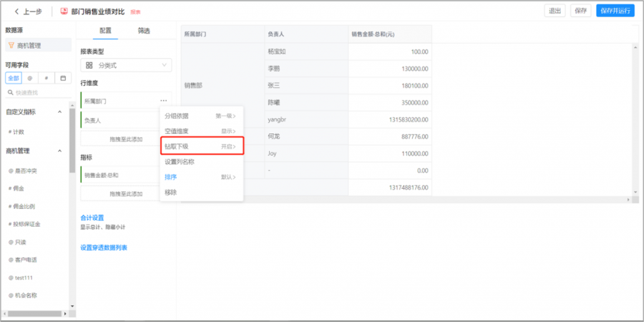Filter fields by the calendar date icon
The height and width of the screenshot is (322, 644).
62,78
